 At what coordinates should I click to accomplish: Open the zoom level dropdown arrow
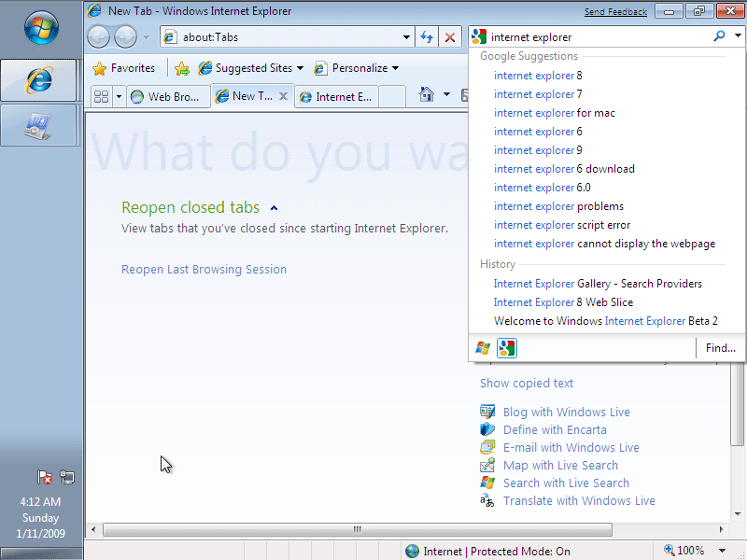722,551
